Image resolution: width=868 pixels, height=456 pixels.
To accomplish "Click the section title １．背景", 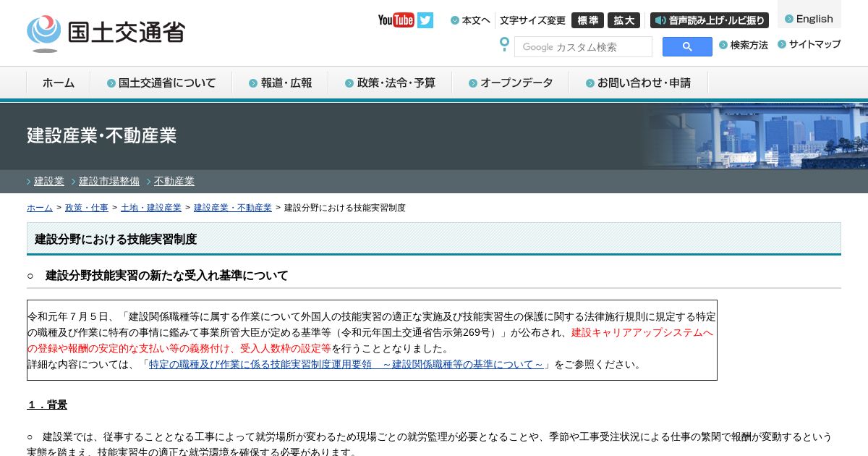I will (47, 405).
